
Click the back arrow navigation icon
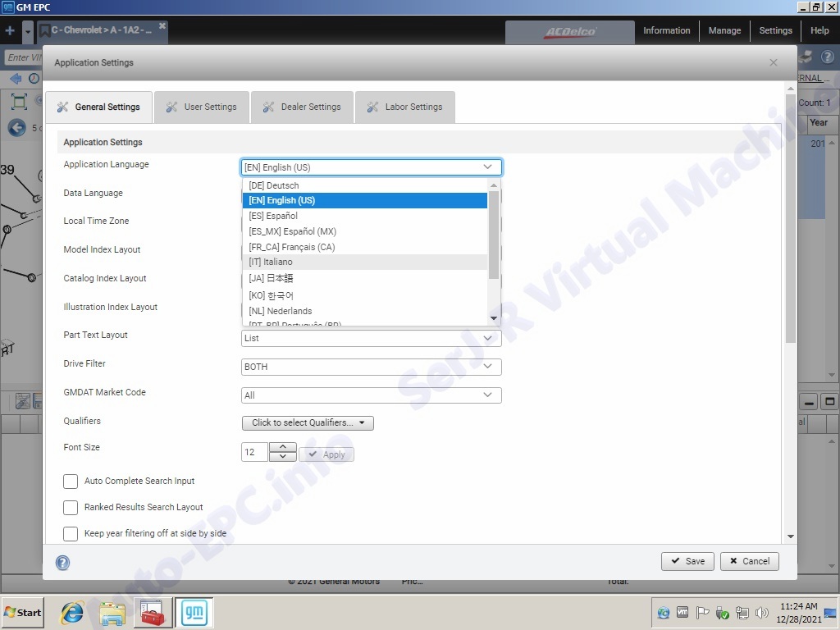(x=16, y=79)
